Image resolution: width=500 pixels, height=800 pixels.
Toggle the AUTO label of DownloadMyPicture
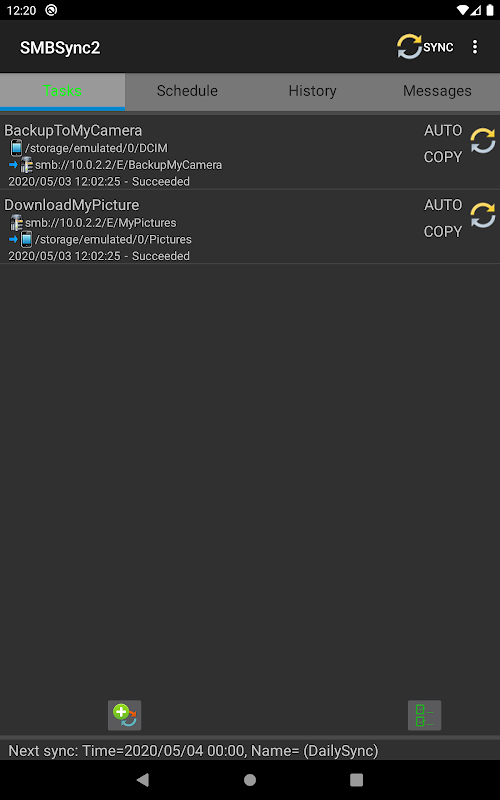click(443, 205)
